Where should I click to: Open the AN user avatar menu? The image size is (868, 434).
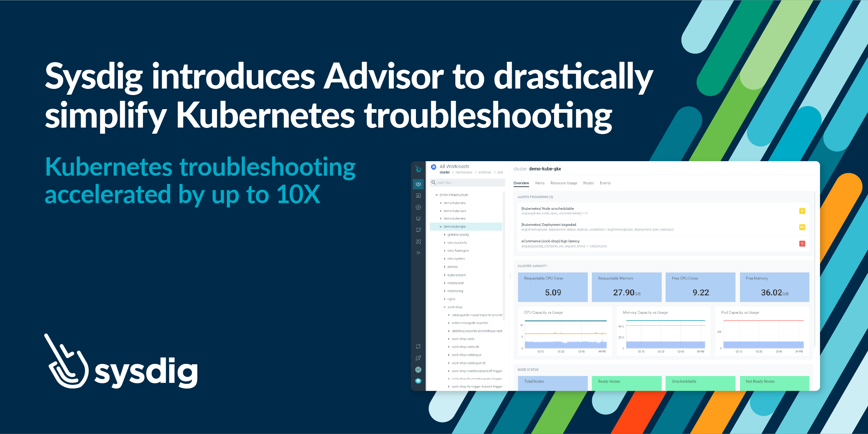[x=418, y=369]
